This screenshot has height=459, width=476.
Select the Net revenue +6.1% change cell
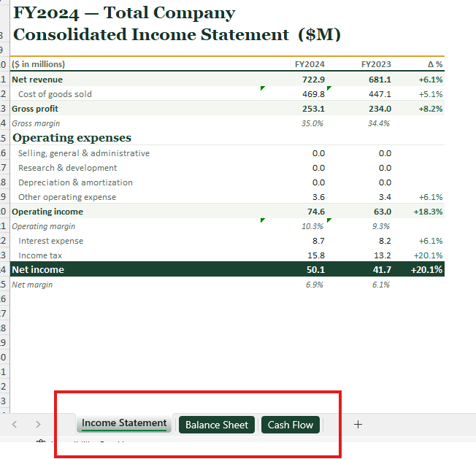click(x=431, y=80)
